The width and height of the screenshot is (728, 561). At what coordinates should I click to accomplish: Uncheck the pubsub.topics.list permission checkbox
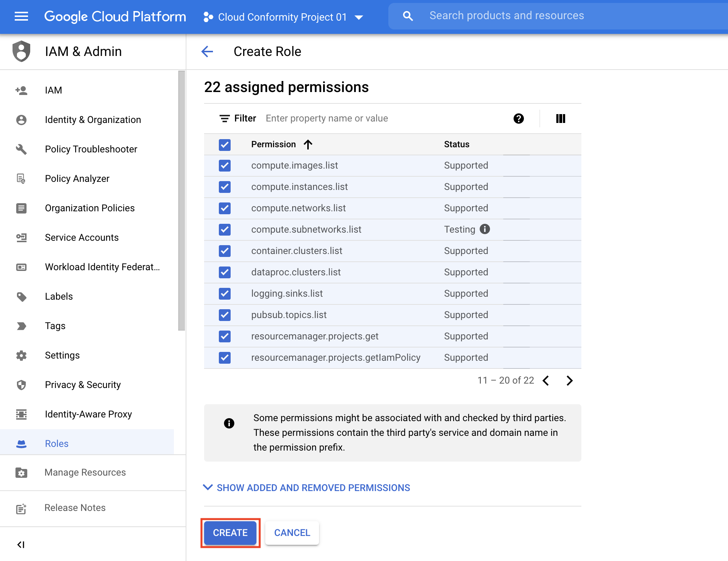point(225,315)
